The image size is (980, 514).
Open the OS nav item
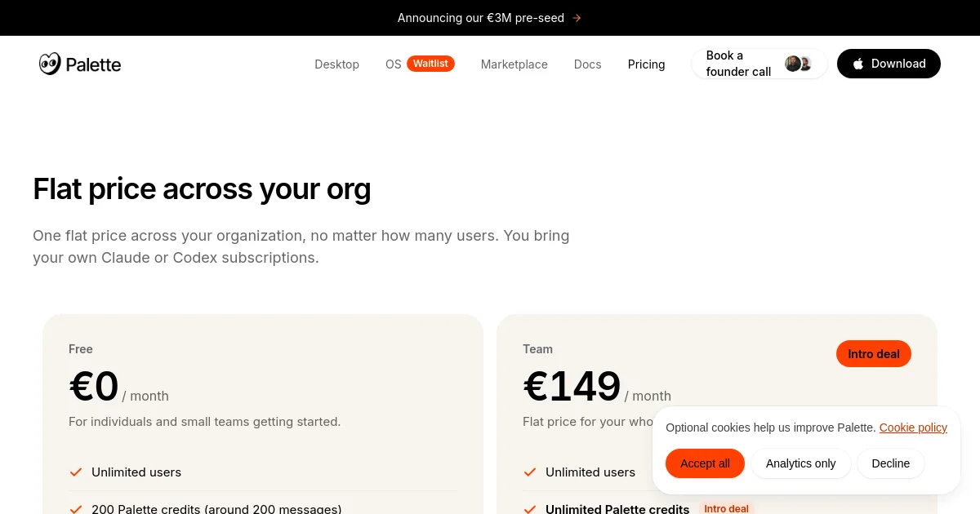tap(394, 64)
